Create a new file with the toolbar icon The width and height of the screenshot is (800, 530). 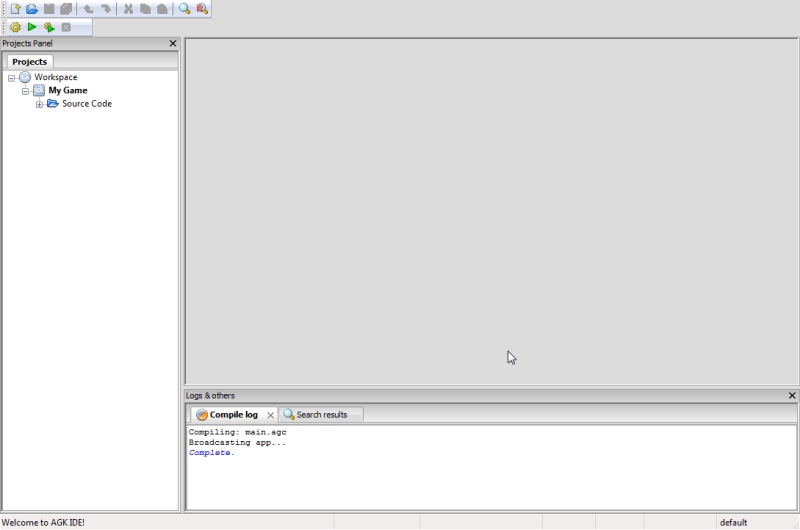[x=15, y=9]
